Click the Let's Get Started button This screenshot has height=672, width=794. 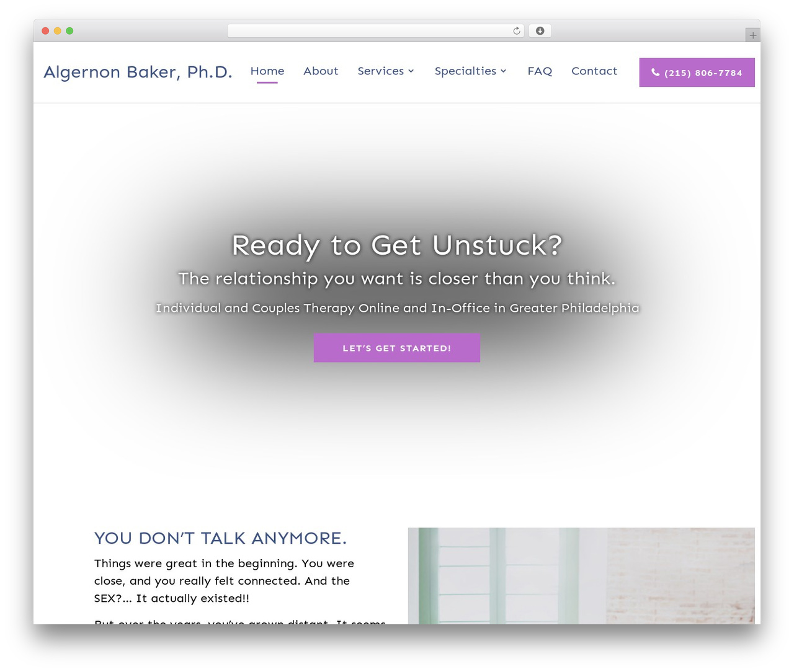pos(397,348)
